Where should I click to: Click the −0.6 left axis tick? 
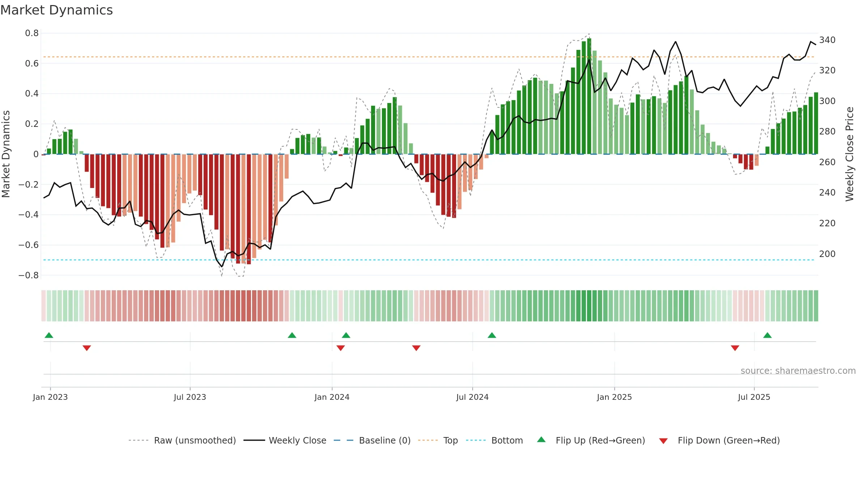[x=29, y=245]
